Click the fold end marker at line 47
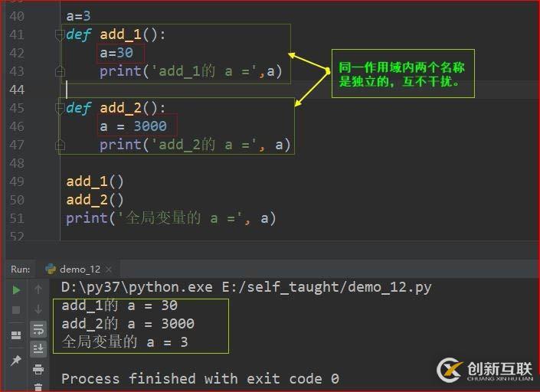This screenshot has height=392, width=540. pyautogui.click(x=60, y=145)
